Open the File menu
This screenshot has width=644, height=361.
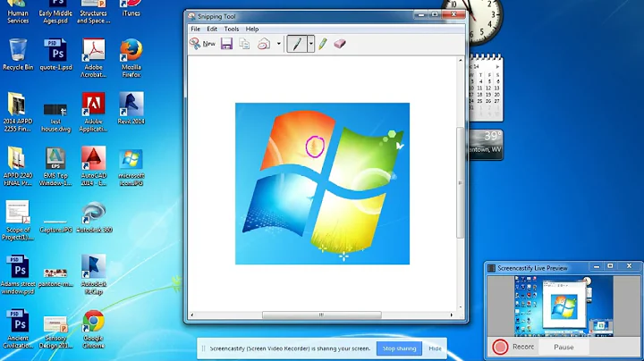[x=196, y=29]
